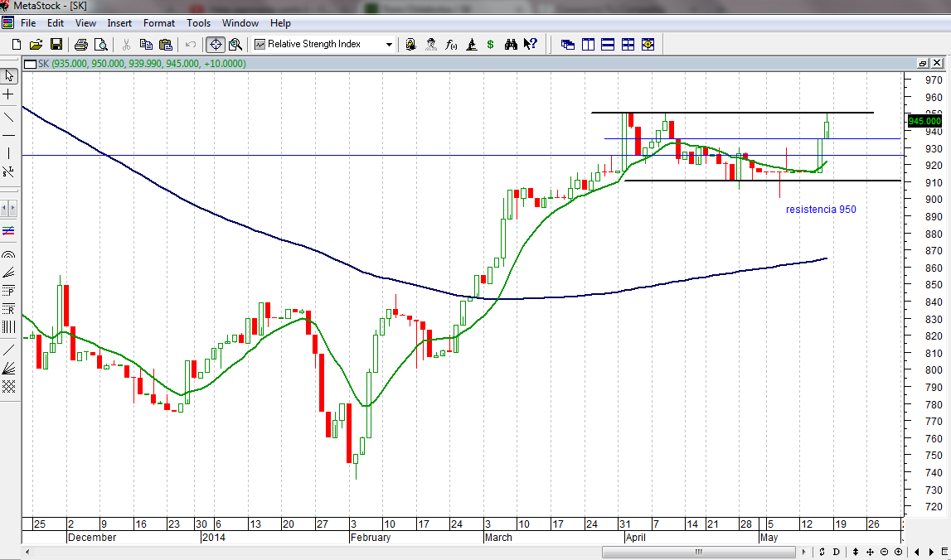Open the Help menu
This screenshot has height=560, width=951.
(x=280, y=23)
